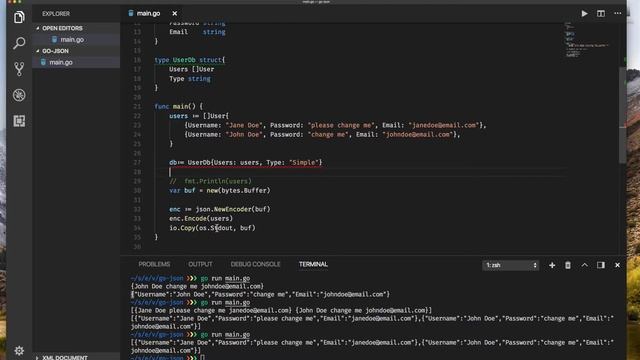Click the 'func main() {' line
Image resolution: width=640 pixels, height=360 pixels.
click(178, 107)
